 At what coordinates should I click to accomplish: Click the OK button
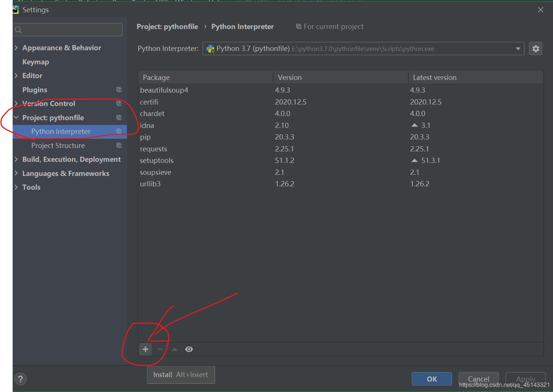coord(432,379)
